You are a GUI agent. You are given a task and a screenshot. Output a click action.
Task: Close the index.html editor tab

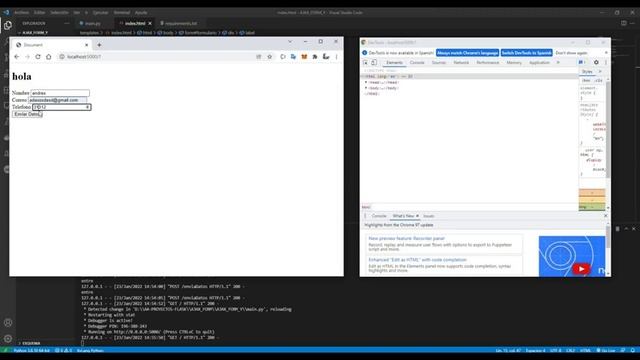[x=150, y=23]
